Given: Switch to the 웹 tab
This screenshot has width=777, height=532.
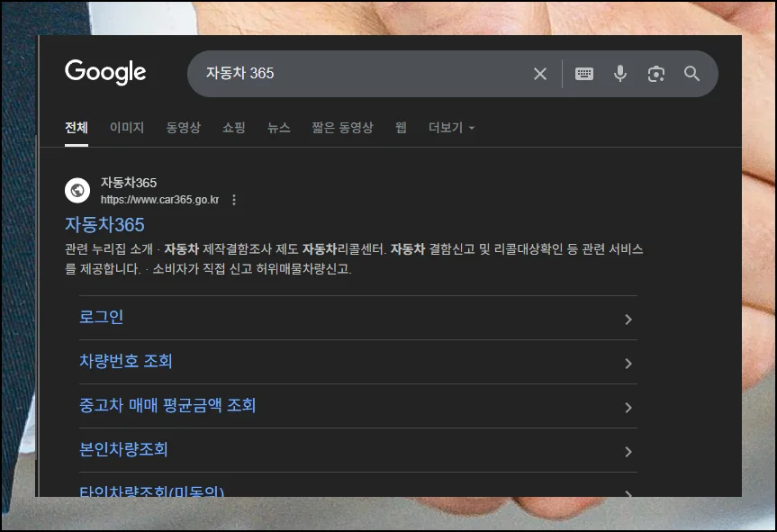Looking at the screenshot, I should 401,128.
